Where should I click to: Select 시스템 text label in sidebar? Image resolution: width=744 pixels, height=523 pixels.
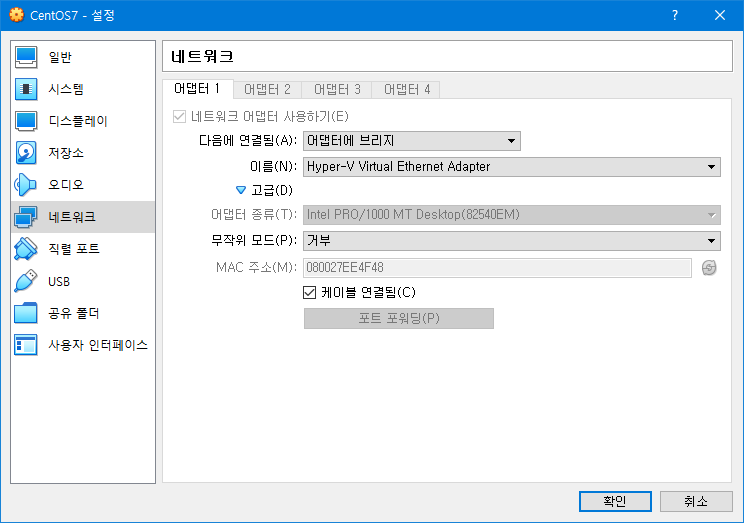(66, 89)
